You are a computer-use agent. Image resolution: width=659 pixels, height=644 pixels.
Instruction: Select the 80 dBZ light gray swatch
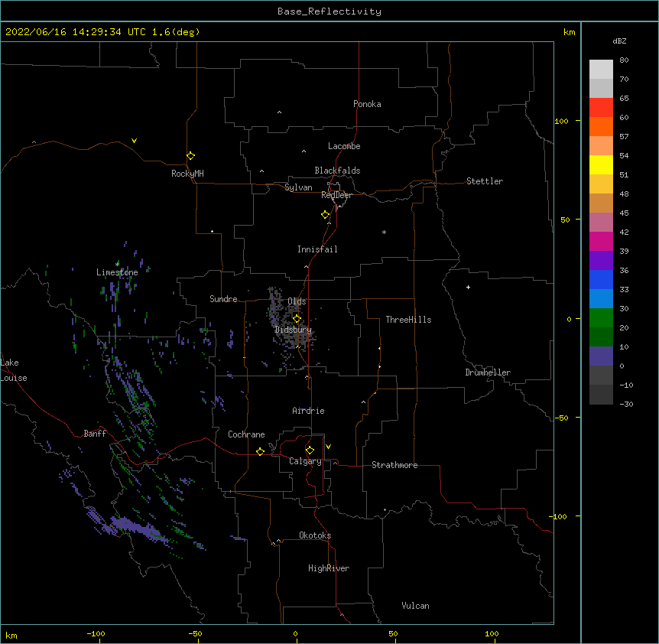pyautogui.click(x=601, y=69)
